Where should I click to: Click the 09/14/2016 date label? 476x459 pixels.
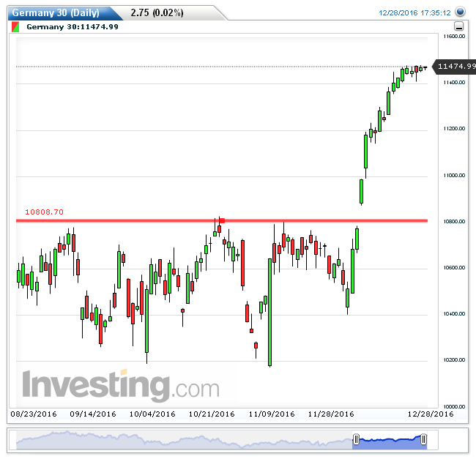pos(93,414)
